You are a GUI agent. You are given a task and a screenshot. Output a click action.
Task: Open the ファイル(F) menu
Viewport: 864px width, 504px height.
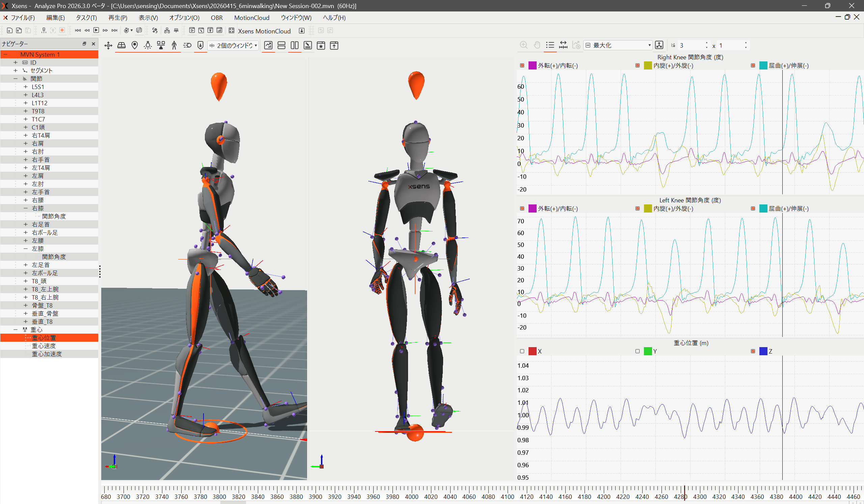pos(23,18)
